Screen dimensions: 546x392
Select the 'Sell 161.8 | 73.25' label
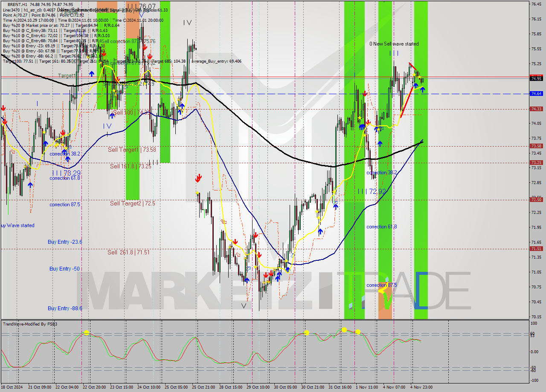point(131,166)
